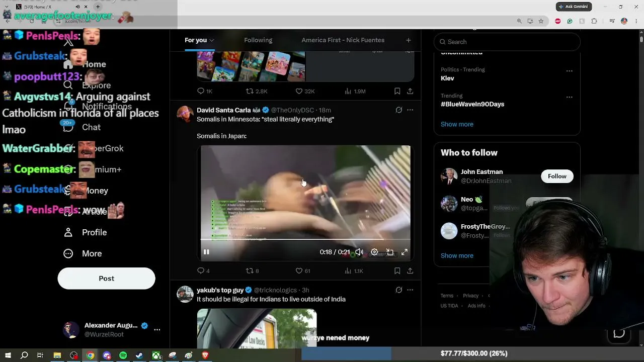Open Grok actions on yakub's top guy post

(x=399, y=290)
